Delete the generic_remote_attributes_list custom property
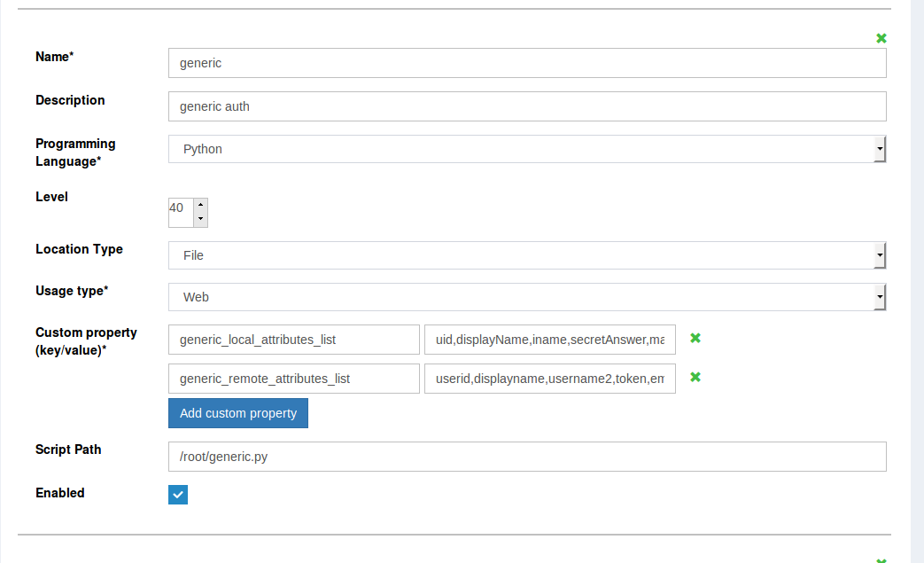Image resolution: width=924 pixels, height=563 pixels. tap(695, 377)
